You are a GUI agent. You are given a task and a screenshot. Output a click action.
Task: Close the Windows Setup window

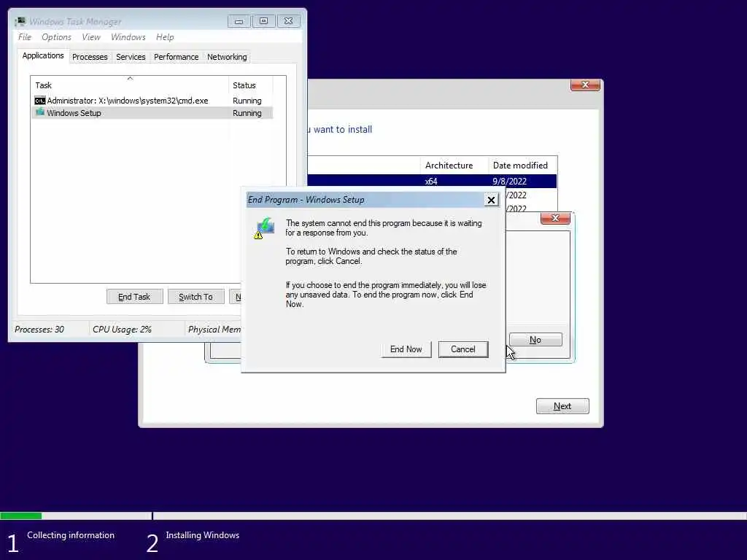(x=585, y=85)
